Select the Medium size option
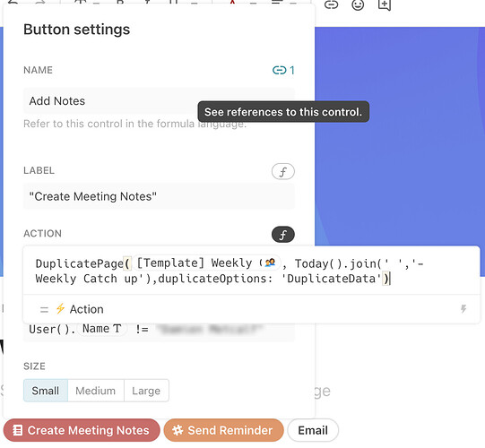485x448 pixels. click(x=96, y=391)
